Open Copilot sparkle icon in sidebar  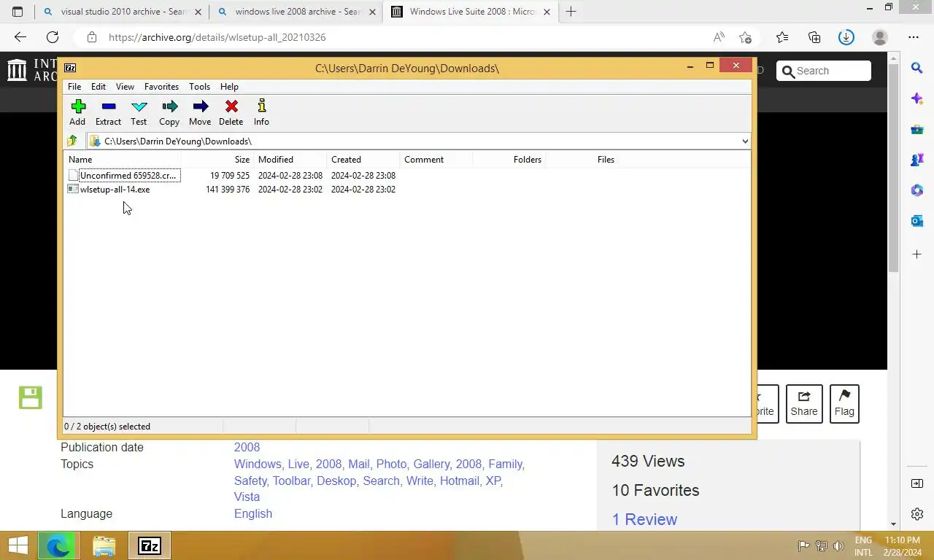pos(917,98)
